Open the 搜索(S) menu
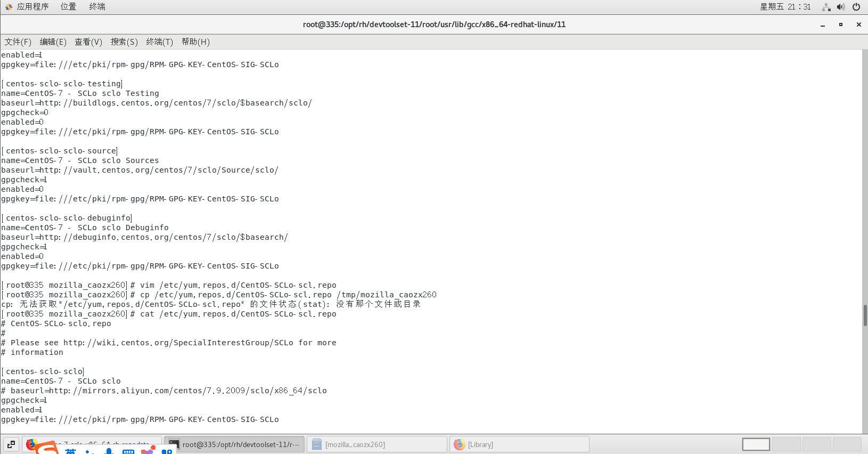This screenshot has width=868, height=454. tap(124, 42)
